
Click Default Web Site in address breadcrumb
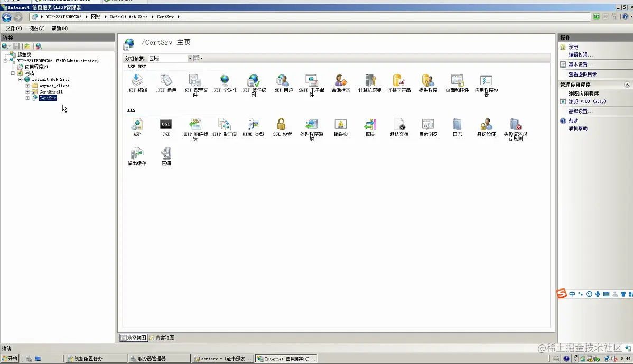coord(129,17)
